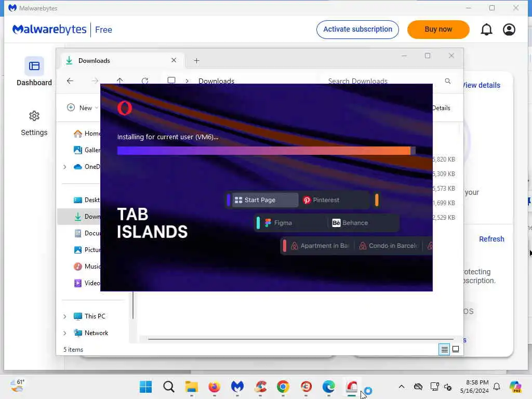This screenshot has height=399, width=532.
Task: Select Documents in the navigation pane
Action: point(87,233)
